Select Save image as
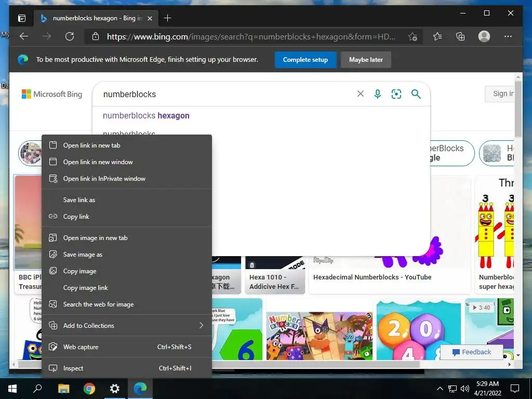532x399 pixels. 127,255
